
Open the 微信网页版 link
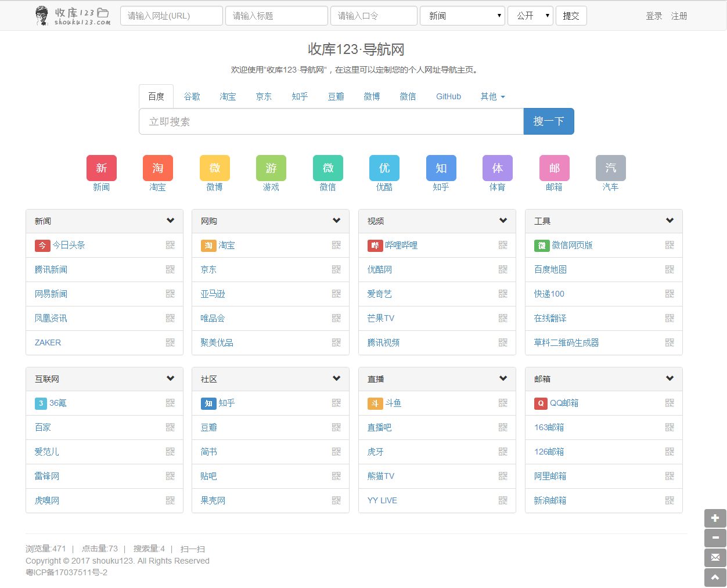pyautogui.click(x=572, y=245)
